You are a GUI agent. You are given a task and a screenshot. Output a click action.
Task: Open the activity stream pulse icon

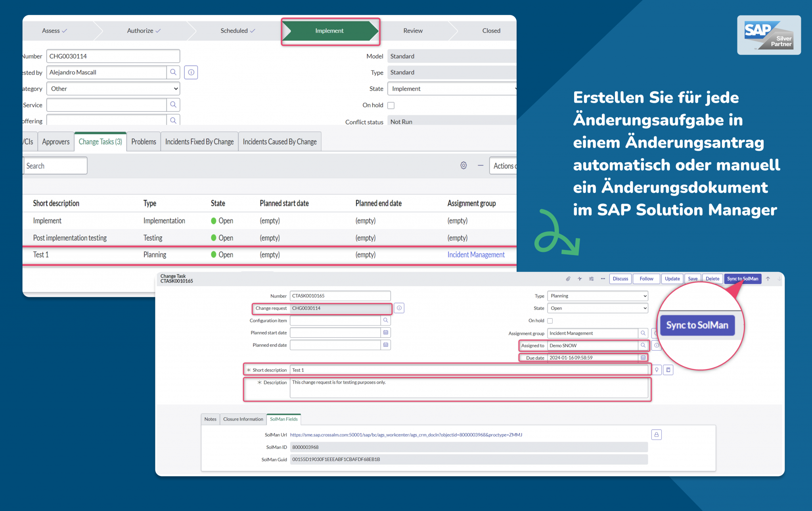pos(580,279)
